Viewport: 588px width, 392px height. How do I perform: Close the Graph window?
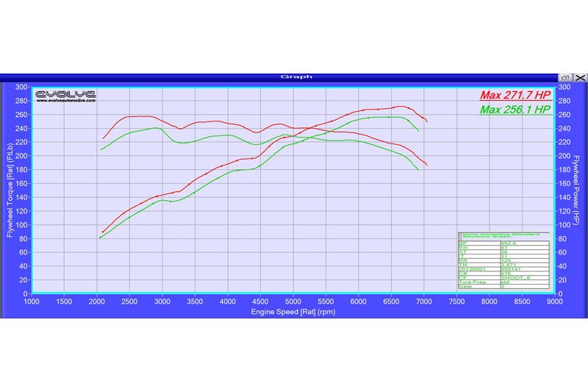coord(580,77)
